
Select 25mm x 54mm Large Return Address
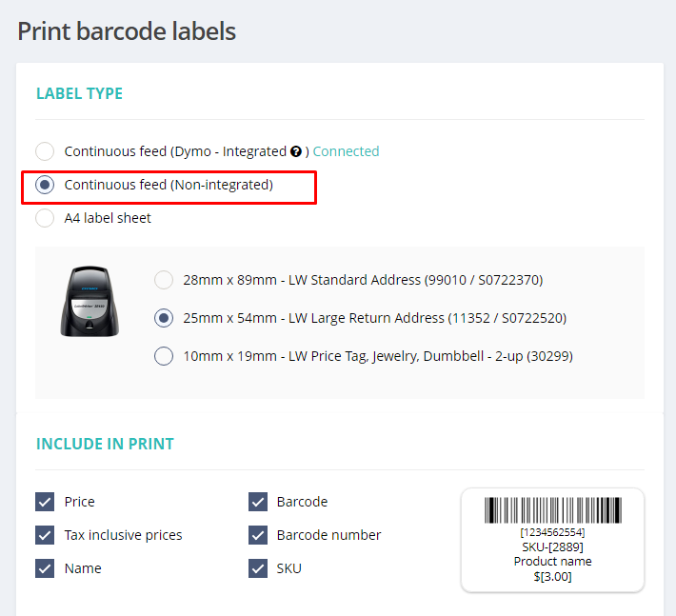164,318
